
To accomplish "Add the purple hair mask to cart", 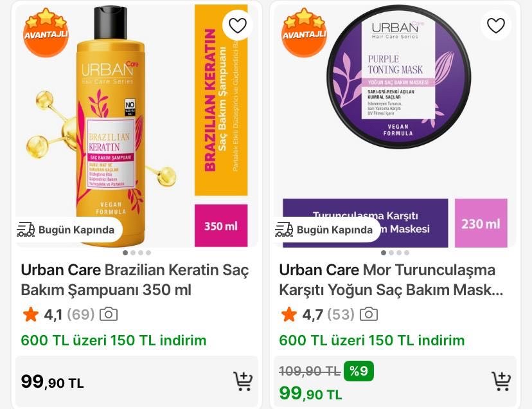I will coord(501,381).
